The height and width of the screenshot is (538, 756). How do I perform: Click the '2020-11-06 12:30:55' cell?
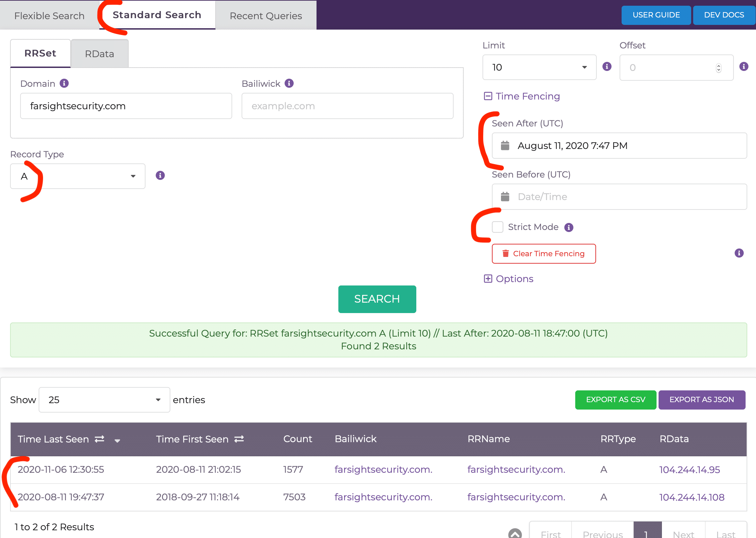coord(61,469)
